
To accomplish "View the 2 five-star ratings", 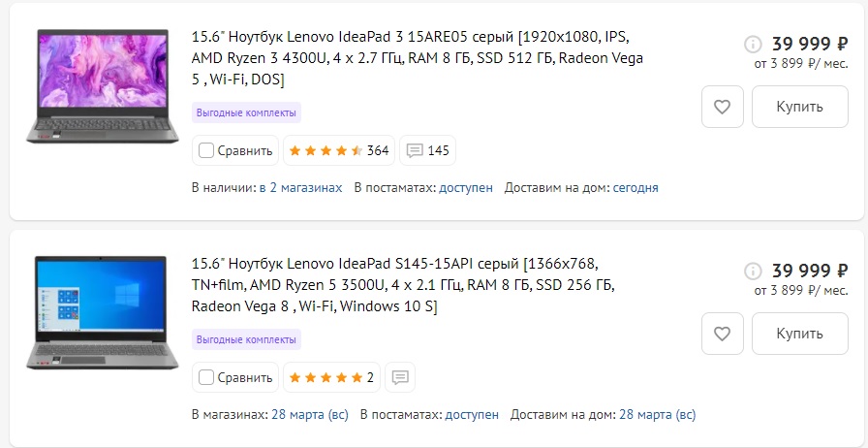I will tap(331, 377).
